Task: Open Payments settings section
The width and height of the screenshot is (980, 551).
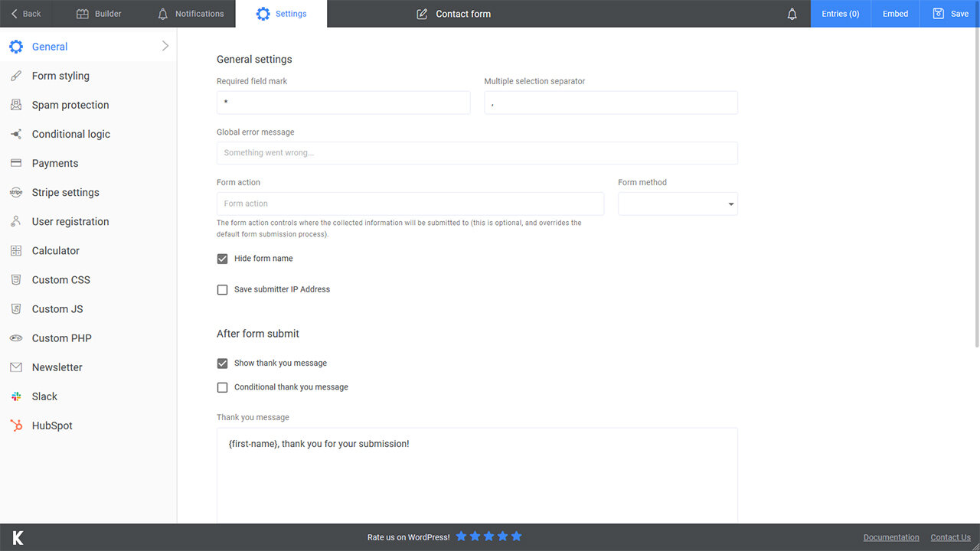Action: 88,163
